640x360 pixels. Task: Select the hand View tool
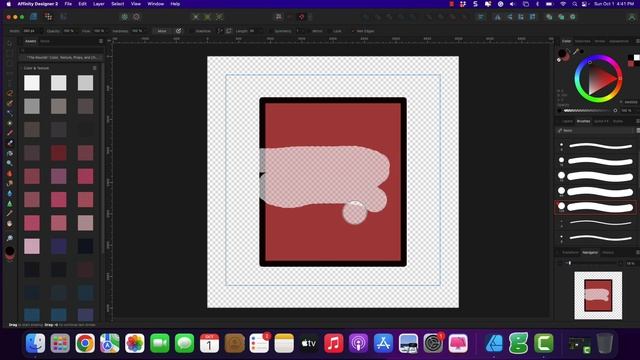[x=10, y=224]
